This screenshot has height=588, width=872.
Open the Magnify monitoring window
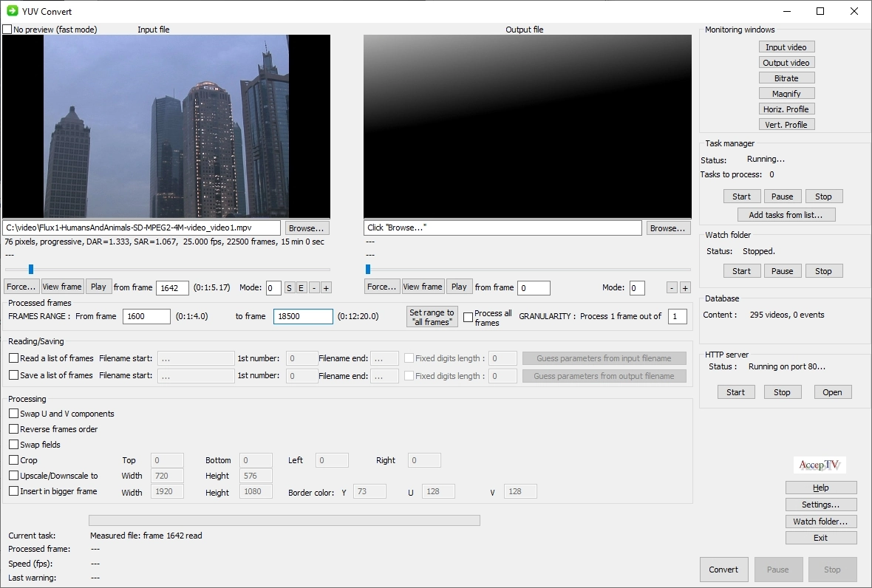click(786, 94)
